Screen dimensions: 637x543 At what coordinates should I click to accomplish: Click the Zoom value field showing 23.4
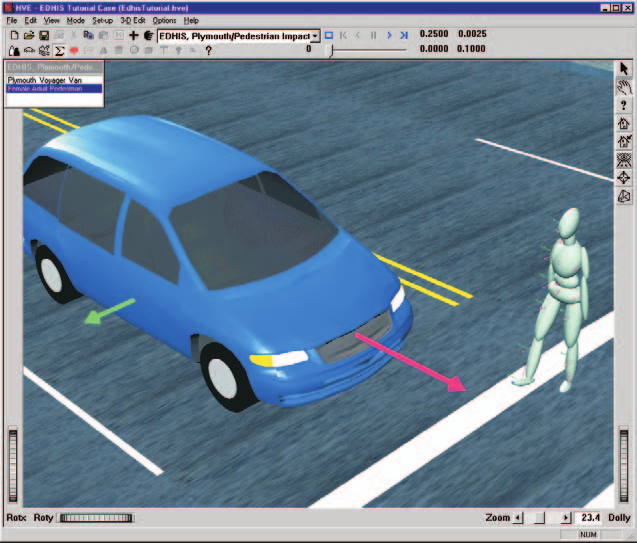tap(589, 518)
